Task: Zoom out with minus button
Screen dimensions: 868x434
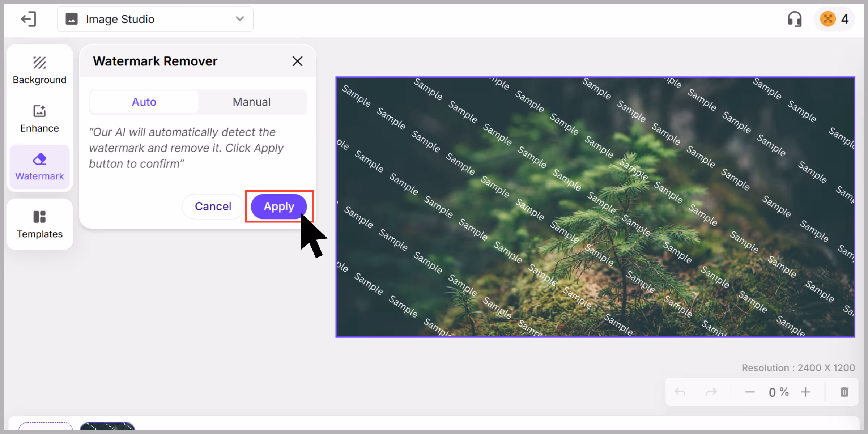Action: click(750, 392)
